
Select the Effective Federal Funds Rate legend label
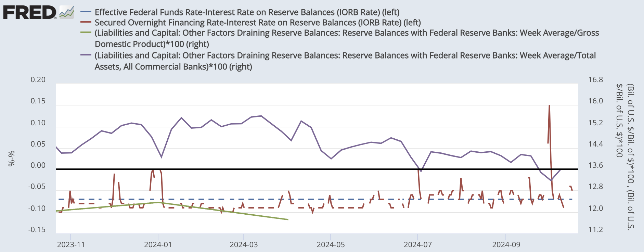click(x=247, y=12)
